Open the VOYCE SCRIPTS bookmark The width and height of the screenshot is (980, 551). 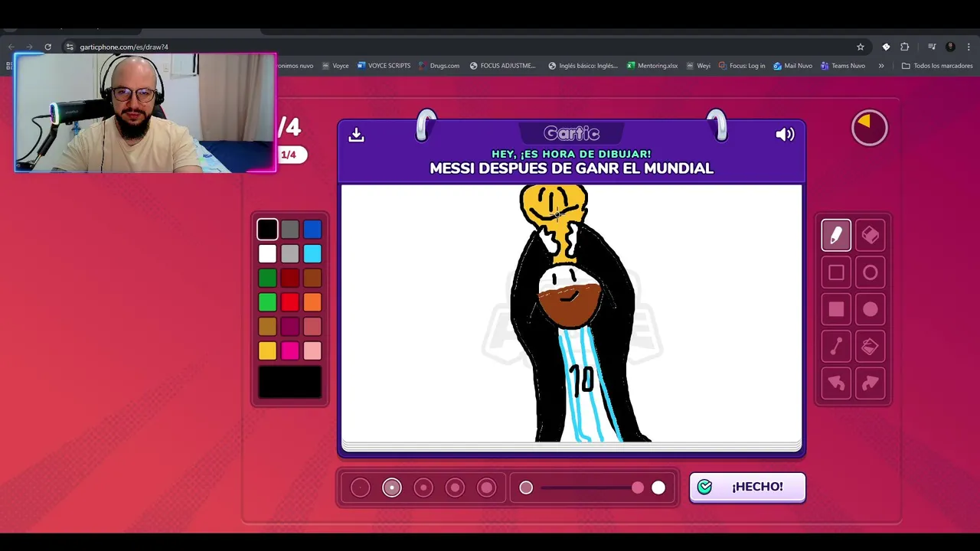(x=384, y=66)
